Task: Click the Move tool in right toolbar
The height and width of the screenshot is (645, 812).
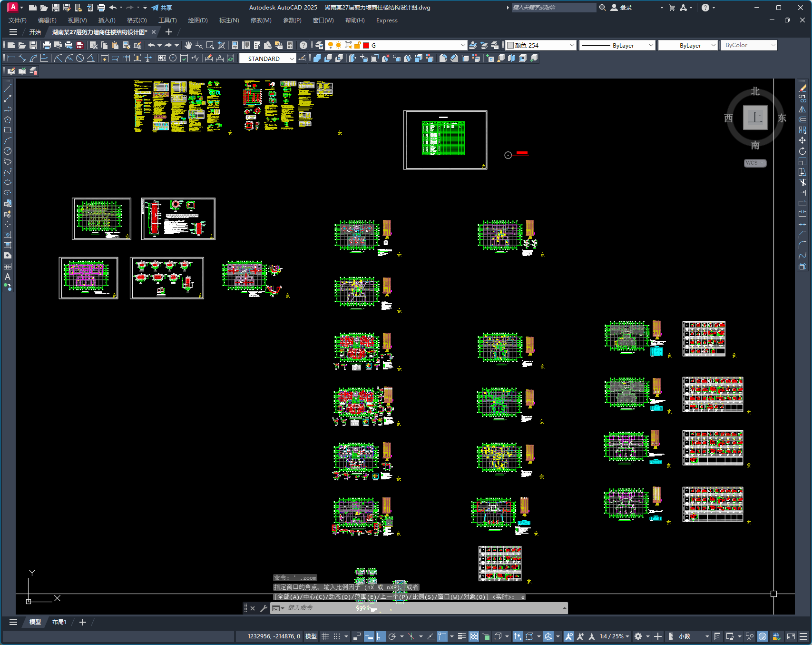Action: point(802,140)
